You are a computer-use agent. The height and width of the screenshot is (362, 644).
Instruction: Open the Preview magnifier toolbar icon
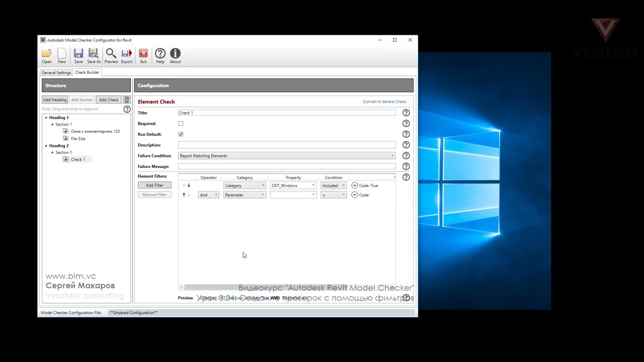click(x=111, y=55)
